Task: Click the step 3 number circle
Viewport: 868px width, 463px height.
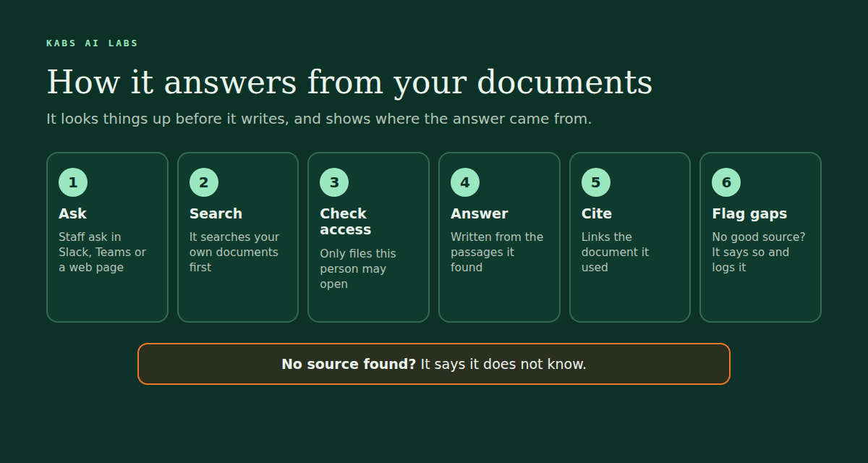Action: pos(334,182)
